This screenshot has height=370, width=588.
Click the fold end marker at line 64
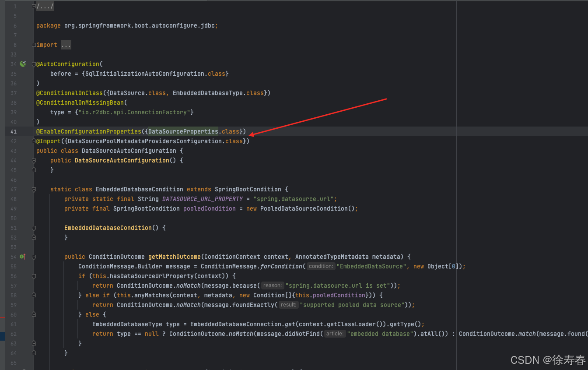pos(34,353)
